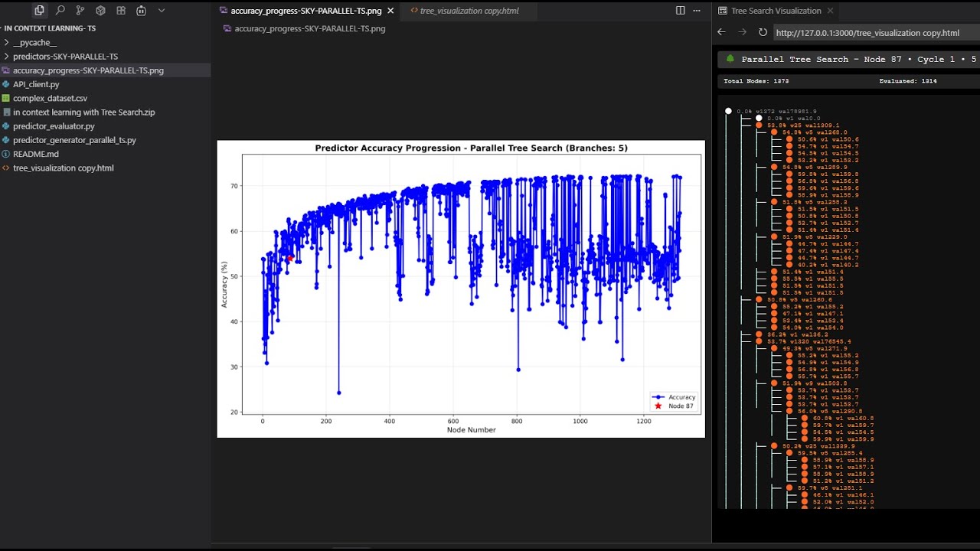Open the Extensions view icon

tap(121, 11)
